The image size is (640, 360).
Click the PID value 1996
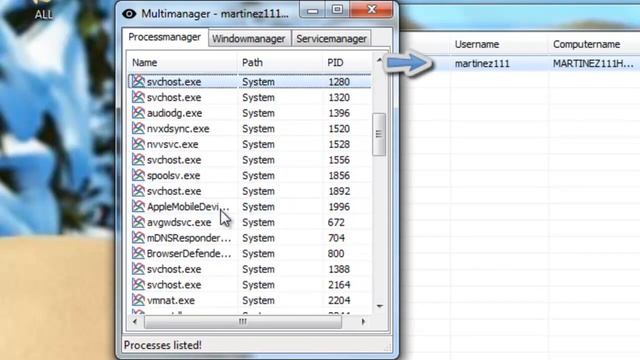339,207
